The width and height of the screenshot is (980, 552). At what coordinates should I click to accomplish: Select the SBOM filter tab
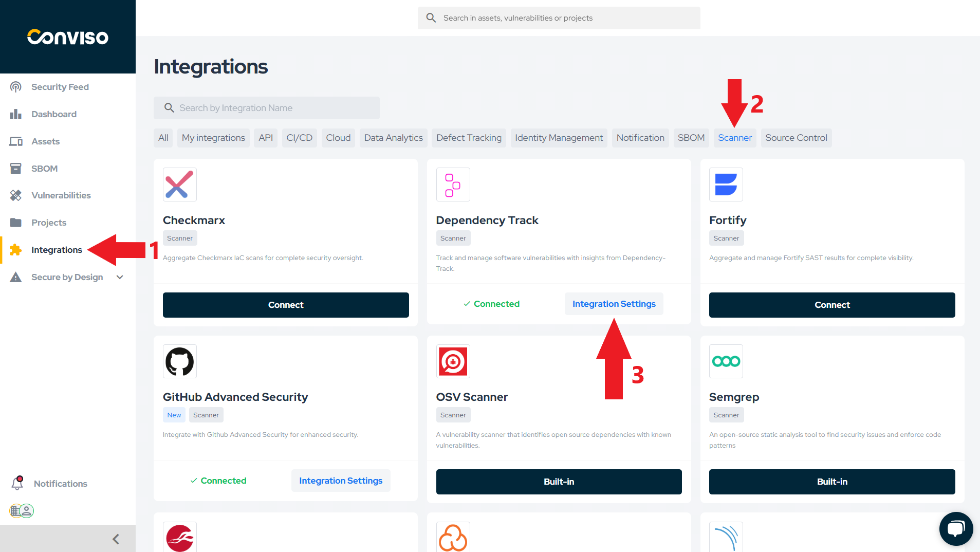tap(691, 138)
